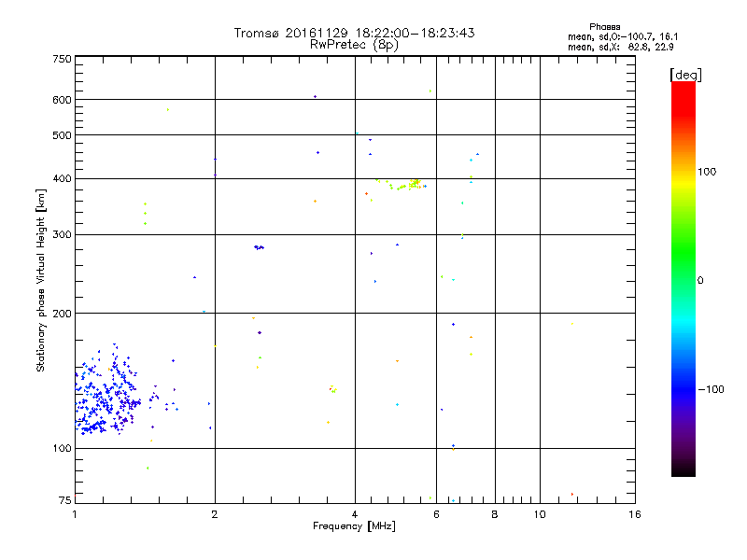Click colorbar tick label '0'
This screenshot has width=747, height=560.
[700, 280]
